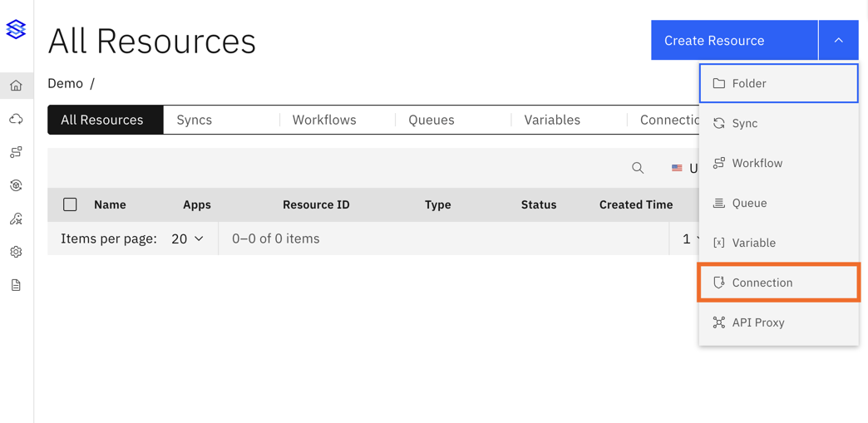Open the gear settings icon in sidebar
Screen dimensions: 868x423
pos(16,252)
